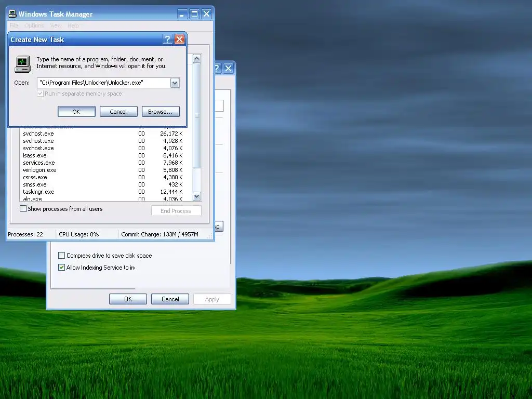Click the CPU Usage: 0% status entry
The width and height of the screenshot is (532, 399).
(79, 234)
